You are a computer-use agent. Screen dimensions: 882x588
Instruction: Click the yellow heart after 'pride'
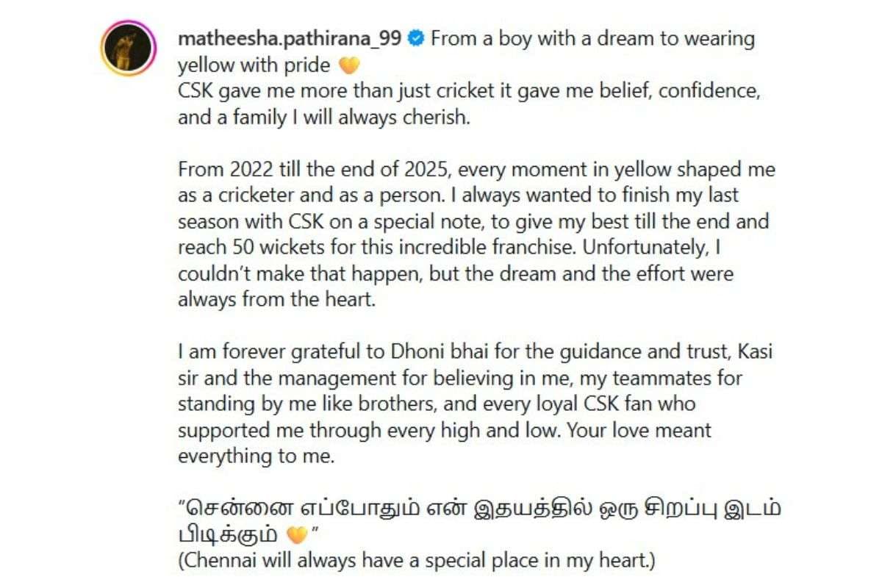pos(349,66)
